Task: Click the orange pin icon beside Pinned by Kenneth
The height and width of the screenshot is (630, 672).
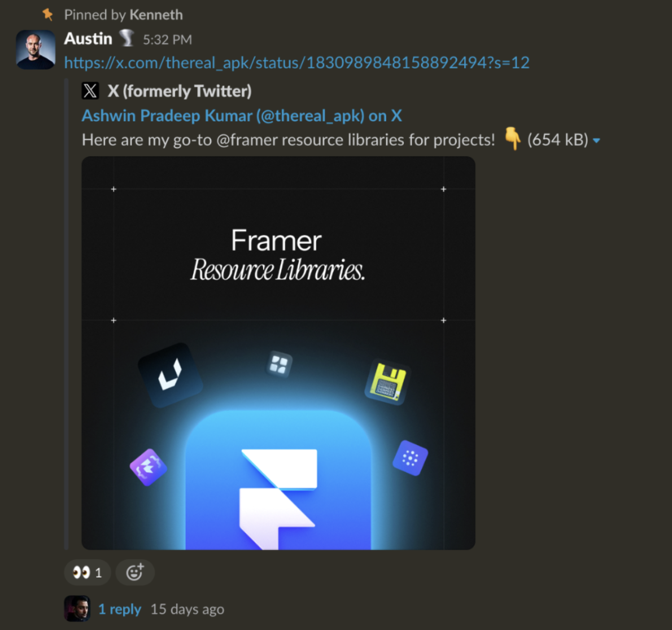Action: point(47,15)
